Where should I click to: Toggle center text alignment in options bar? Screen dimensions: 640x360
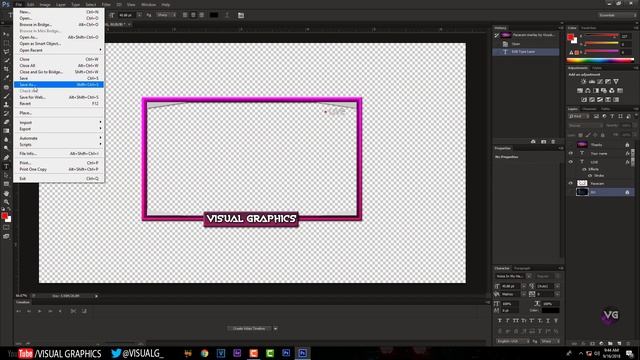193,15
